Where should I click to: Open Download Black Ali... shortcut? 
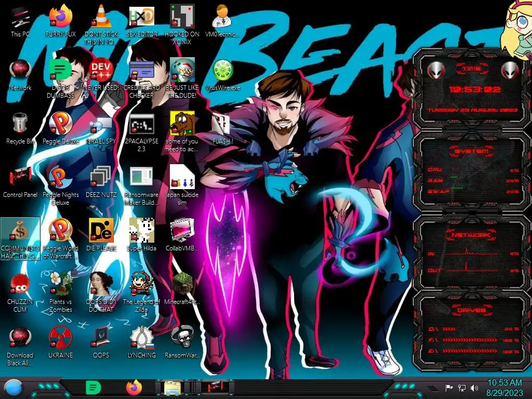20,346
